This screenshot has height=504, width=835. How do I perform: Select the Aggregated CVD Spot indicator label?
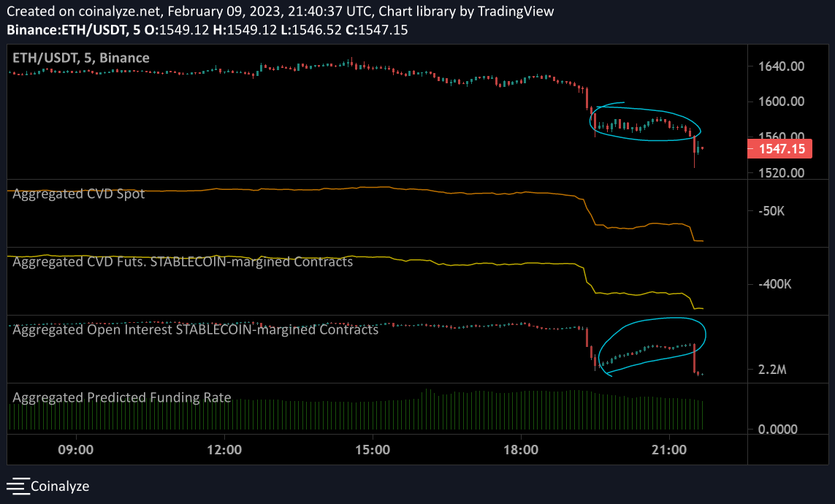[79, 194]
